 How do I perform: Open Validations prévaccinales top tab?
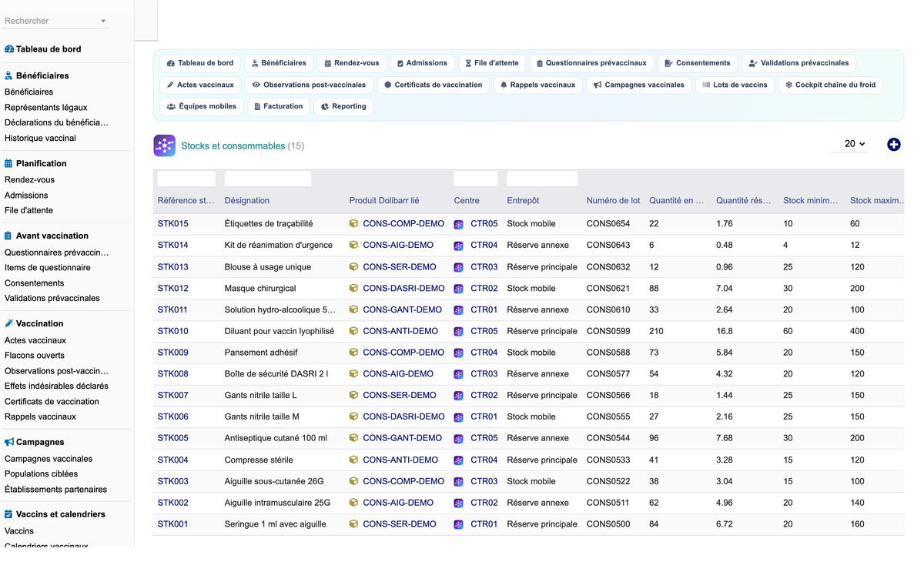tap(798, 63)
